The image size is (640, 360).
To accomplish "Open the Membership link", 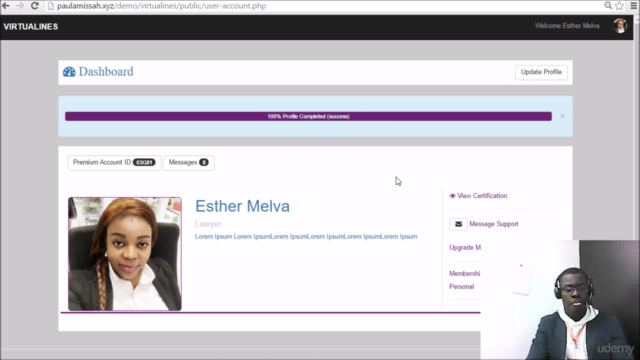I will click(464, 273).
